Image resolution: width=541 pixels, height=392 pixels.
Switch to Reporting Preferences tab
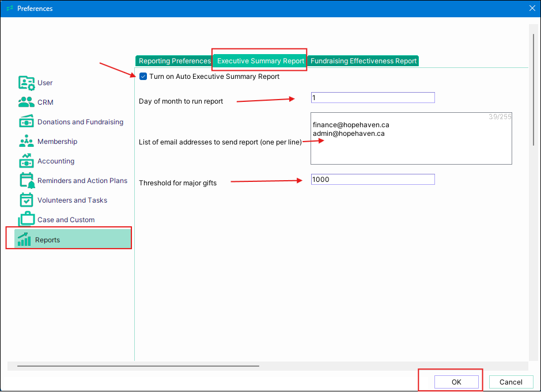coord(175,61)
